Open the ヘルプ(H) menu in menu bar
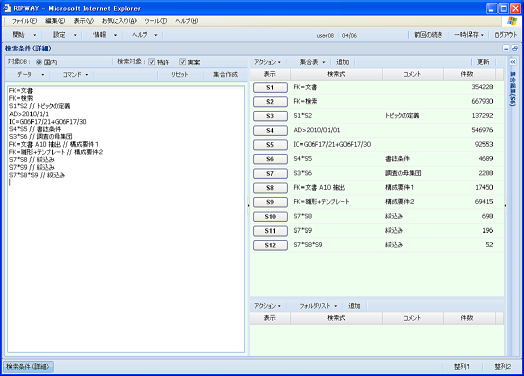The width and height of the screenshot is (524, 376). click(186, 21)
